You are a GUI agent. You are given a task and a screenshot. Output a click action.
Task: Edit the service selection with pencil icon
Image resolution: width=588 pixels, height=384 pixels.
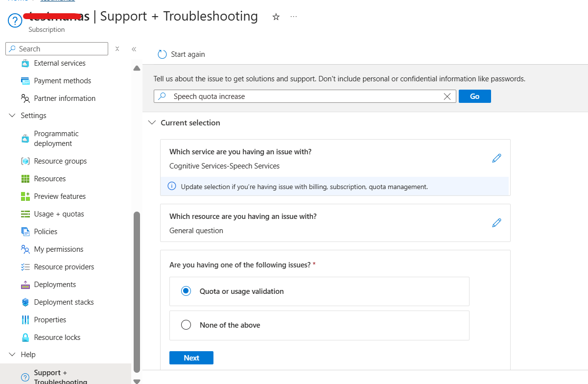tap(496, 158)
